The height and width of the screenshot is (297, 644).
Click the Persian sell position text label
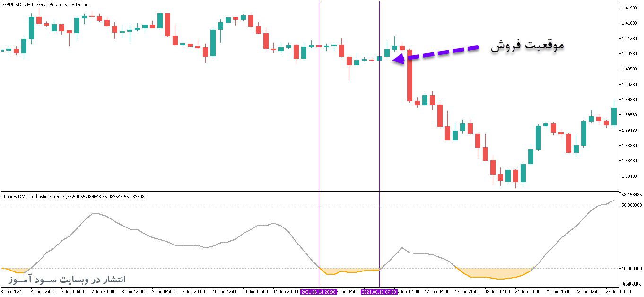(x=527, y=46)
